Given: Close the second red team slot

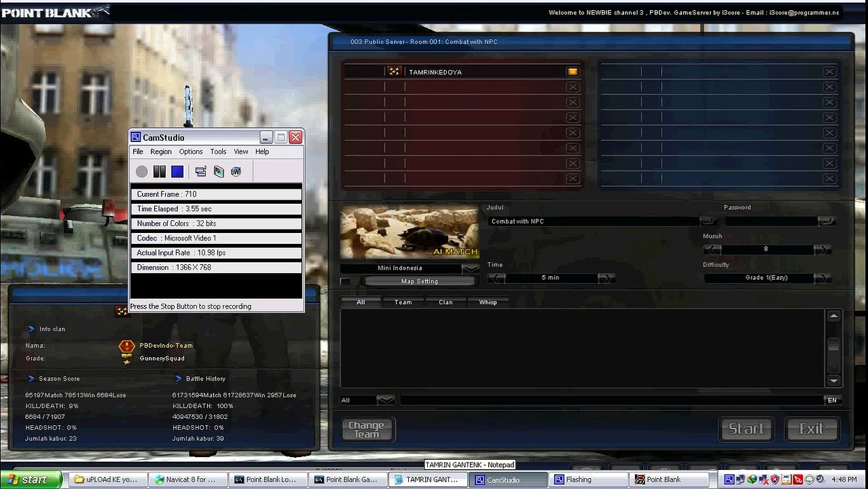Looking at the screenshot, I should point(573,87).
